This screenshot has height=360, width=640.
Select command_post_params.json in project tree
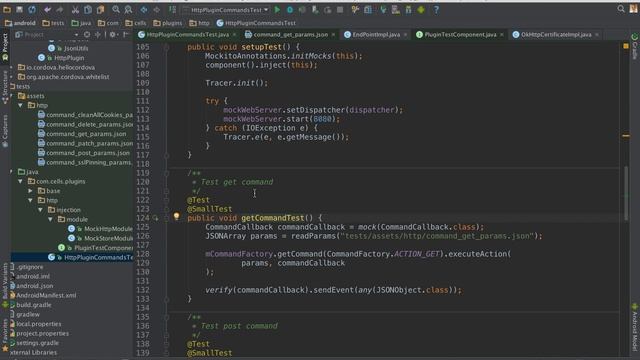[83, 153]
